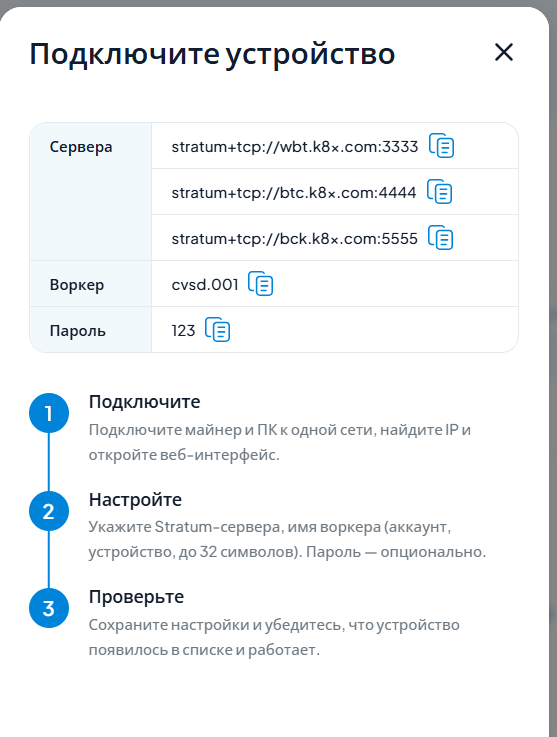Viewport: 557px width, 737px height.
Task: Click step 3 circle marker
Action: (49, 608)
